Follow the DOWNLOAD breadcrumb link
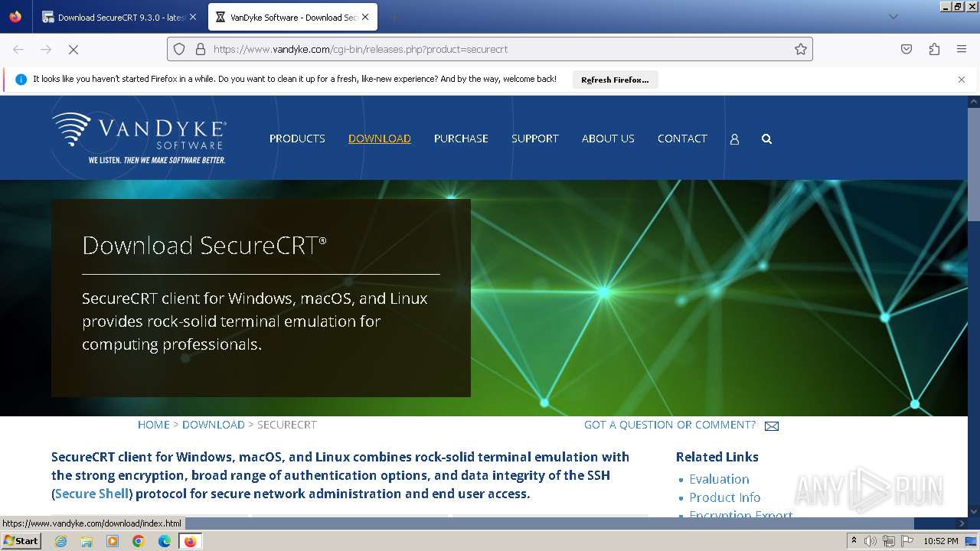 tap(214, 425)
